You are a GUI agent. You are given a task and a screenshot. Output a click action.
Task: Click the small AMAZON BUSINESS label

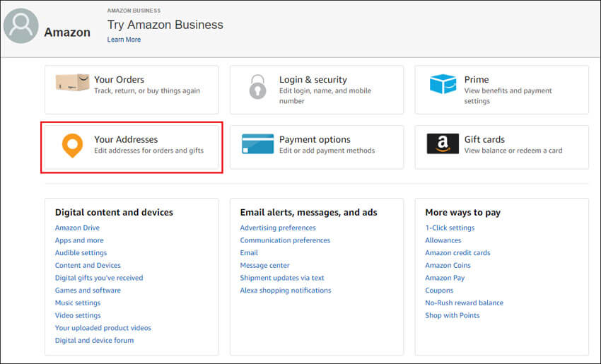click(134, 11)
